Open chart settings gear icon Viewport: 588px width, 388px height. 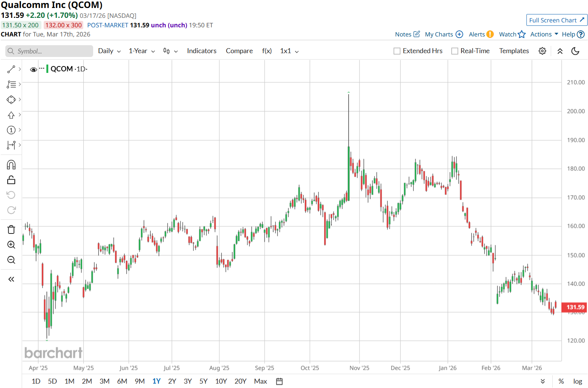(x=542, y=51)
